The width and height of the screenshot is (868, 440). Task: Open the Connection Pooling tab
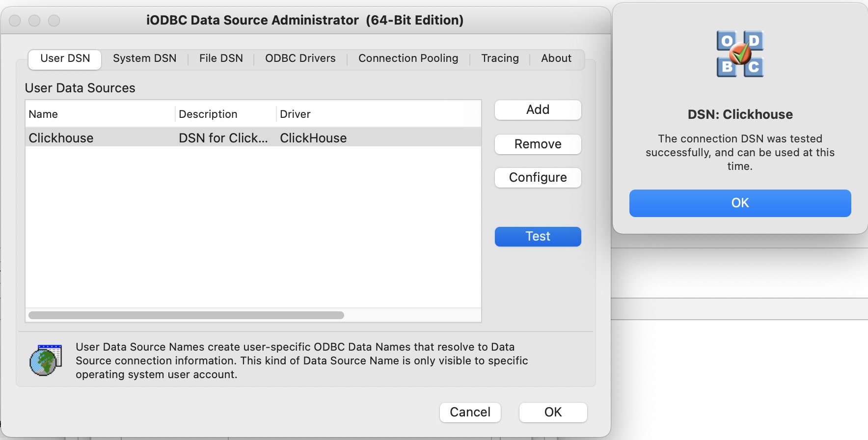click(x=408, y=58)
